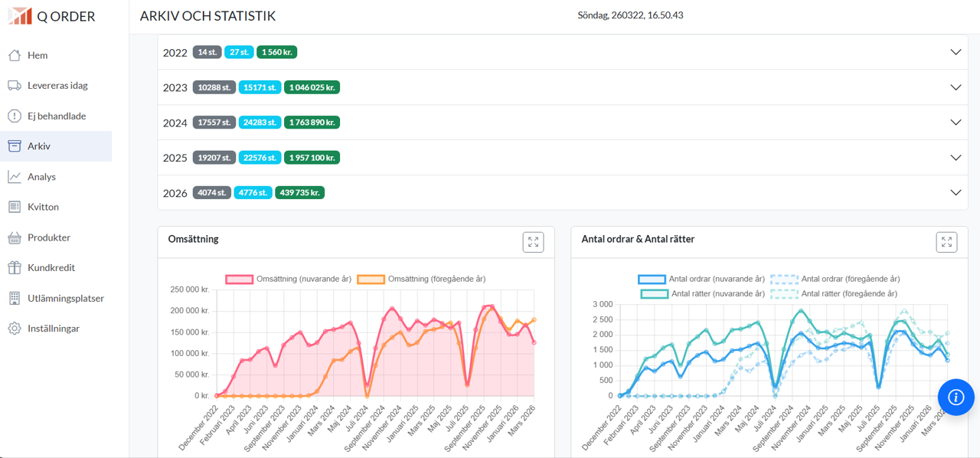Screen dimensions: 980x458
Task: Expand the Antal ordrar chart to fullscreen
Action: (x=946, y=242)
